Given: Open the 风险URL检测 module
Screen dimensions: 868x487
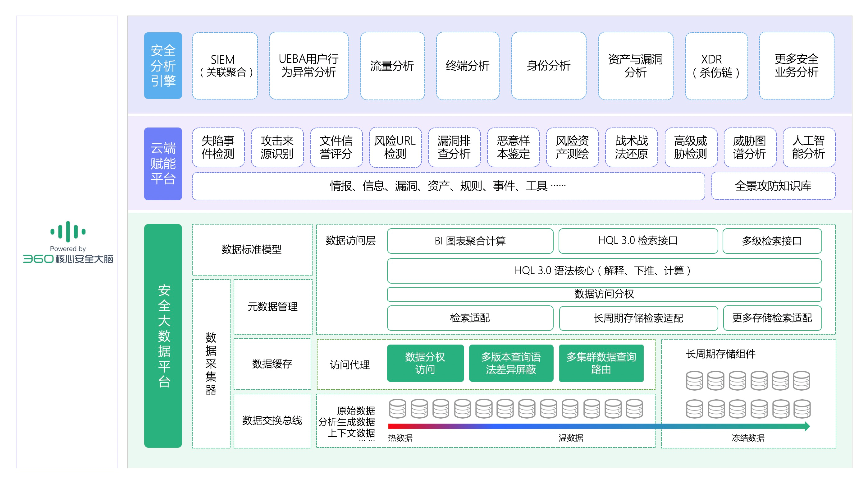Looking at the screenshot, I should [395, 147].
